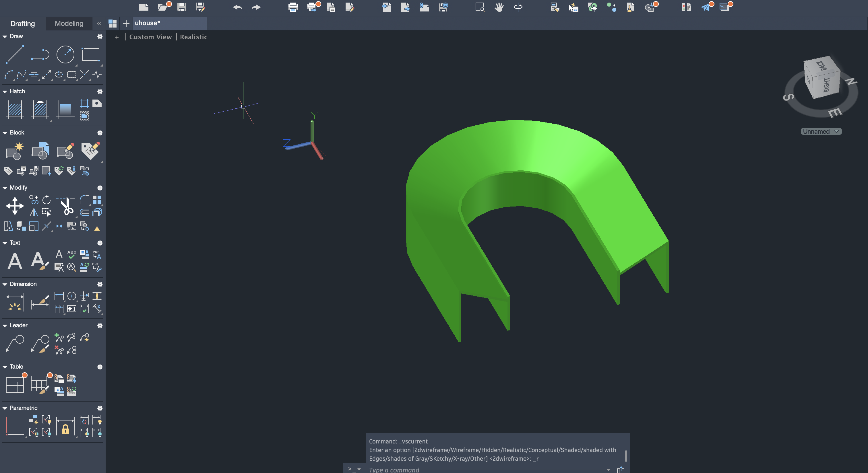This screenshot has width=868, height=473.
Task: Click the Move tool in Modify
Action: click(15, 206)
